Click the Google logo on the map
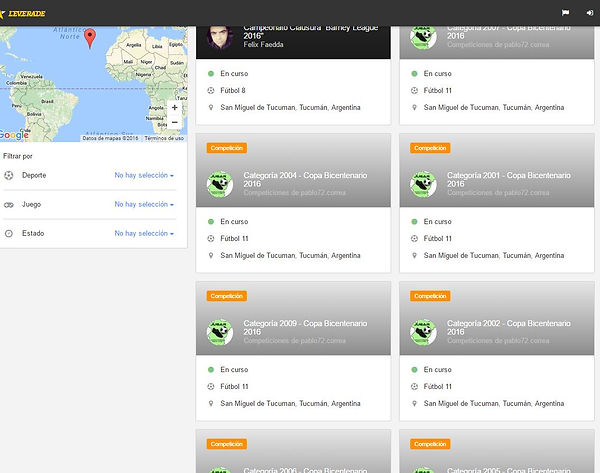The width and height of the screenshot is (600, 473). (14, 135)
